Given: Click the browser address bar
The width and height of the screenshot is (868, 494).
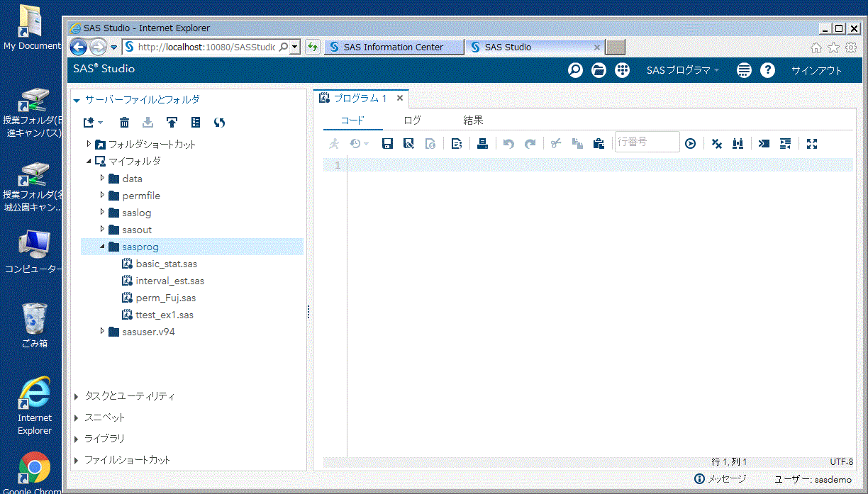Looking at the screenshot, I should click(x=206, y=47).
